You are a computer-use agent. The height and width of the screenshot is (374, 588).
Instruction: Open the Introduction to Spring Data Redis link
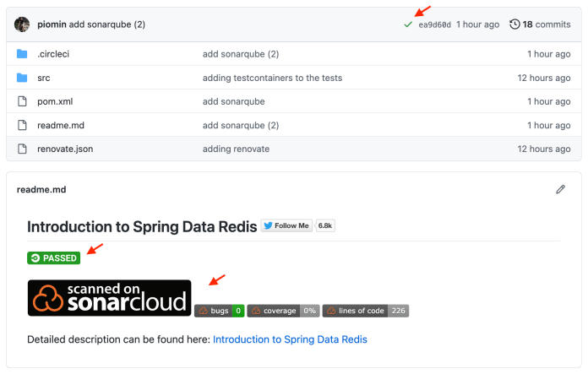coord(290,339)
